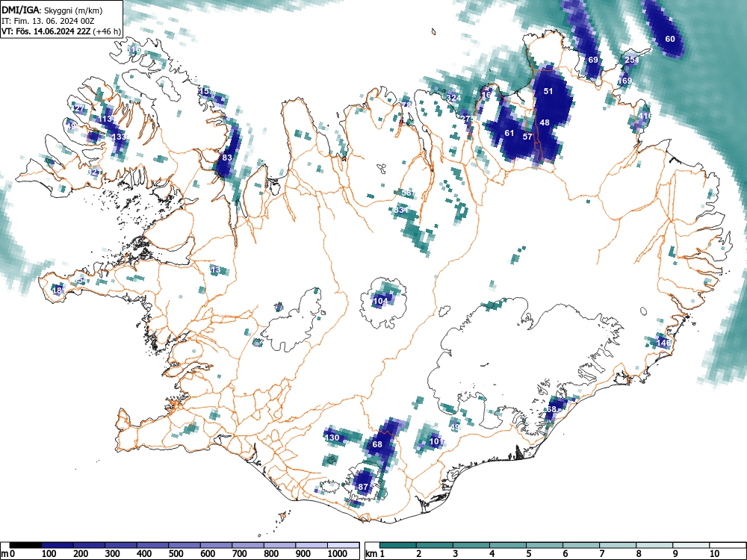Click the dark teal 1–2 km legend swatch
747x560 pixels.
pyautogui.click(x=398, y=545)
